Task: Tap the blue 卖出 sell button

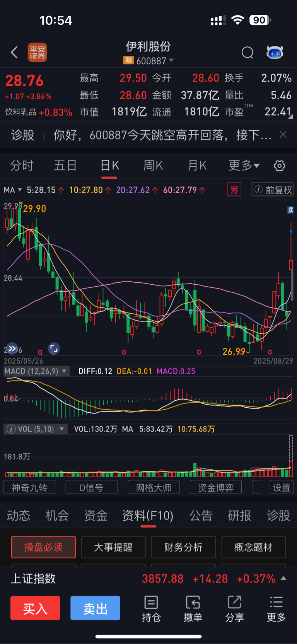Action: (95, 608)
